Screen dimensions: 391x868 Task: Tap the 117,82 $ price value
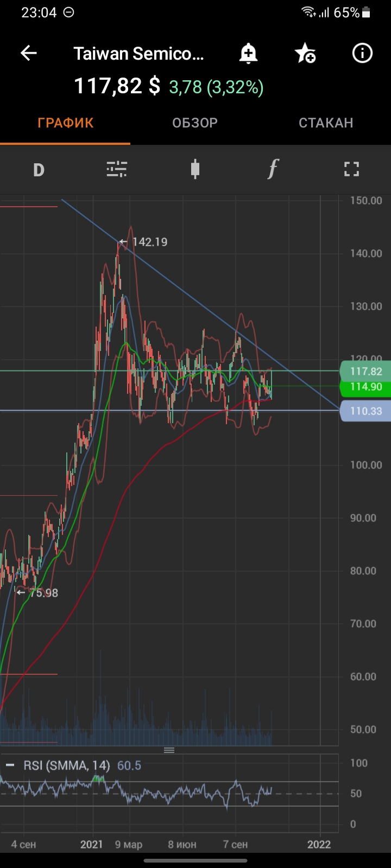pos(117,86)
